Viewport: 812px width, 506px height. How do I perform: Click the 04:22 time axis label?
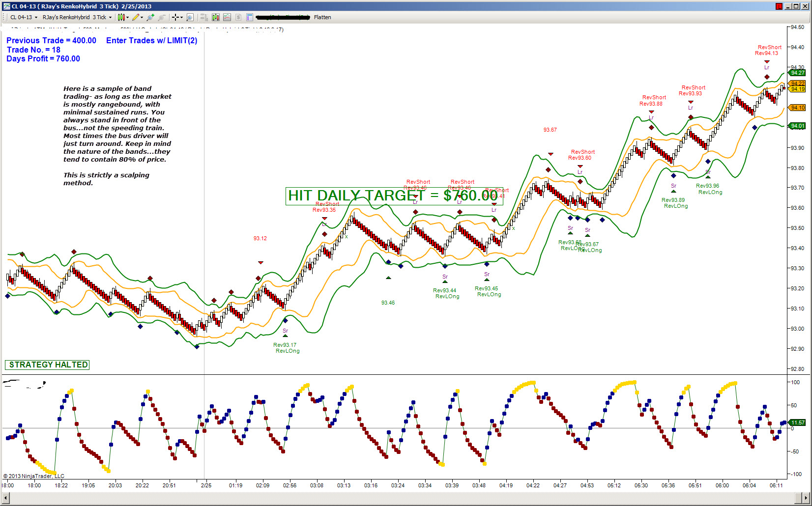533,485
